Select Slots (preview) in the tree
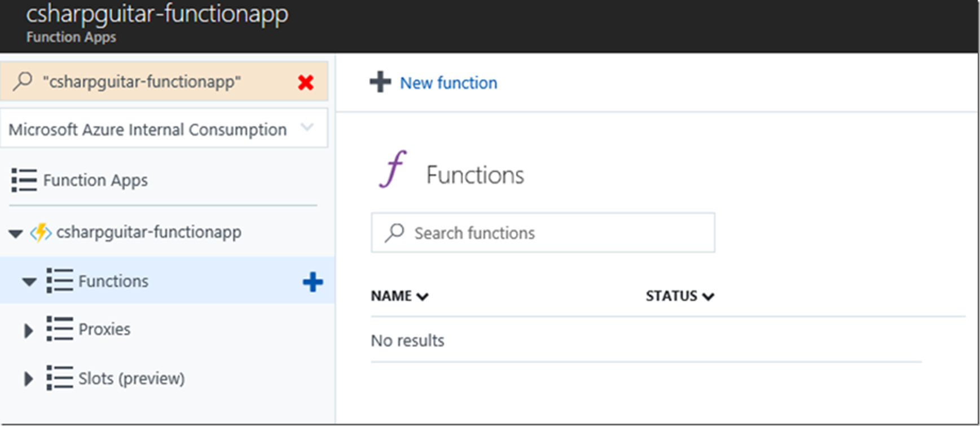The height and width of the screenshot is (426, 980). point(131,379)
